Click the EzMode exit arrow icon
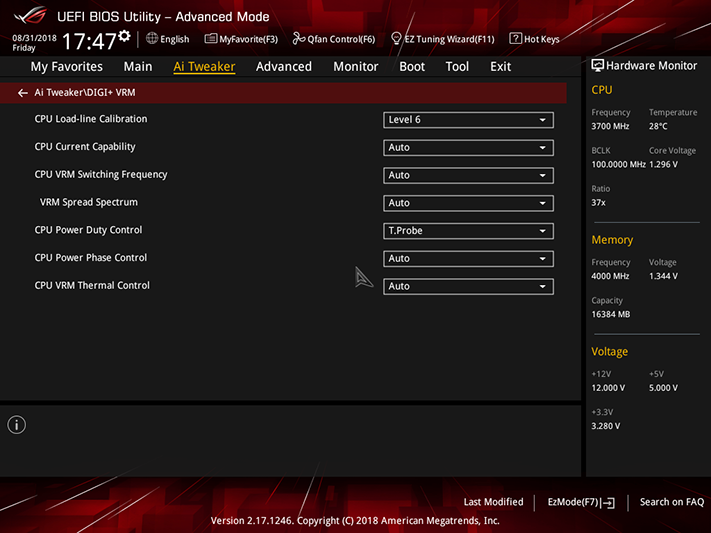This screenshot has height=533, width=711. [x=608, y=503]
